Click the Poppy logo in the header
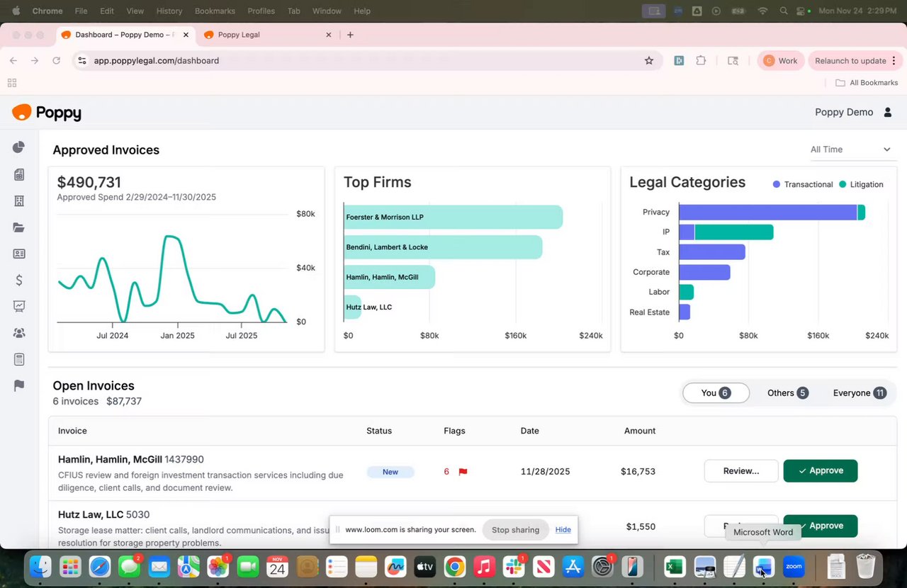The width and height of the screenshot is (907, 588). pos(47,113)
